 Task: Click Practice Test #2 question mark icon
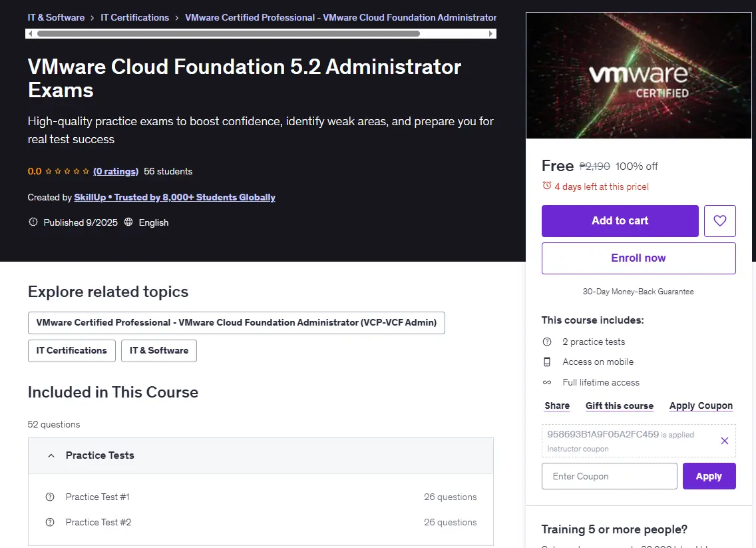tap(50, 523)
